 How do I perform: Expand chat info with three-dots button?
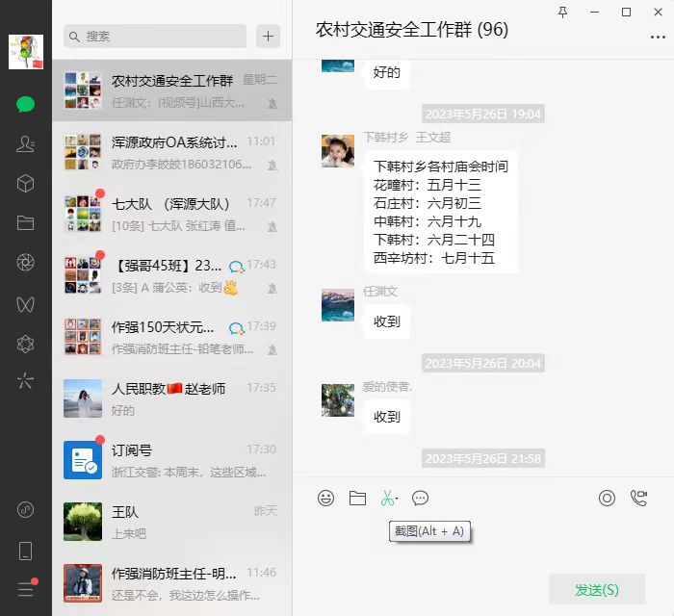coord(658,37)
